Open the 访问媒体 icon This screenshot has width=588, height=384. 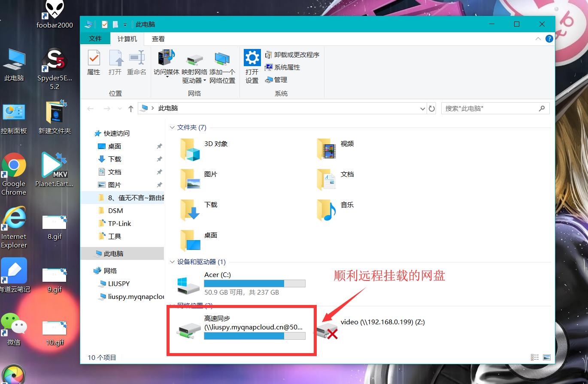(166, 60)
